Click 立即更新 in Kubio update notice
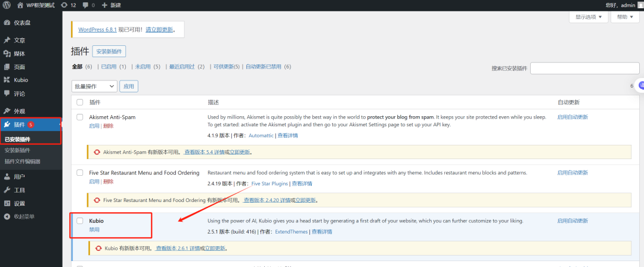 (215, 248)
